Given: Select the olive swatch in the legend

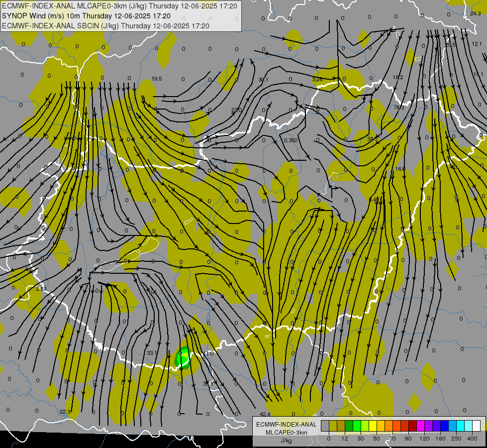Looking at the screenshot, I should click(x=333, y=426).
